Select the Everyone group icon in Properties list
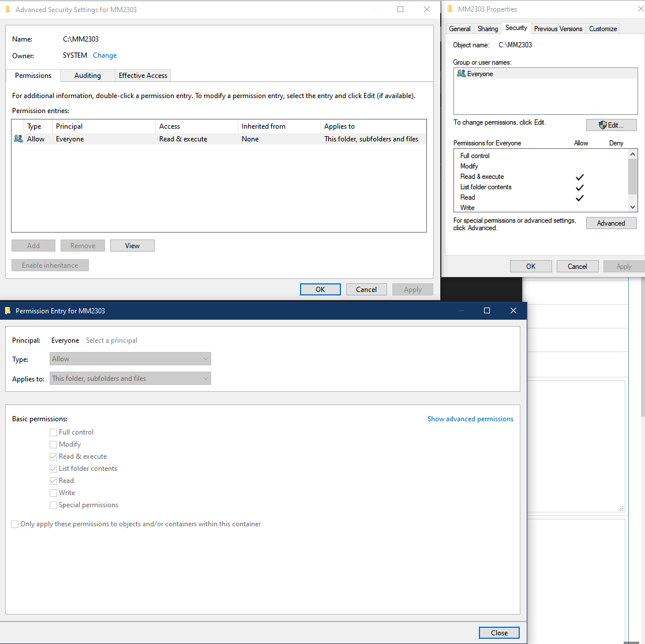Screen dimensions: 645x644 coord(461,74)
